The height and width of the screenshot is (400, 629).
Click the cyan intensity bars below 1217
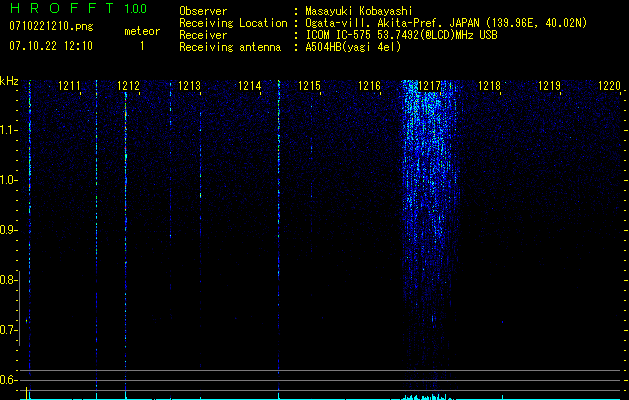427,397
